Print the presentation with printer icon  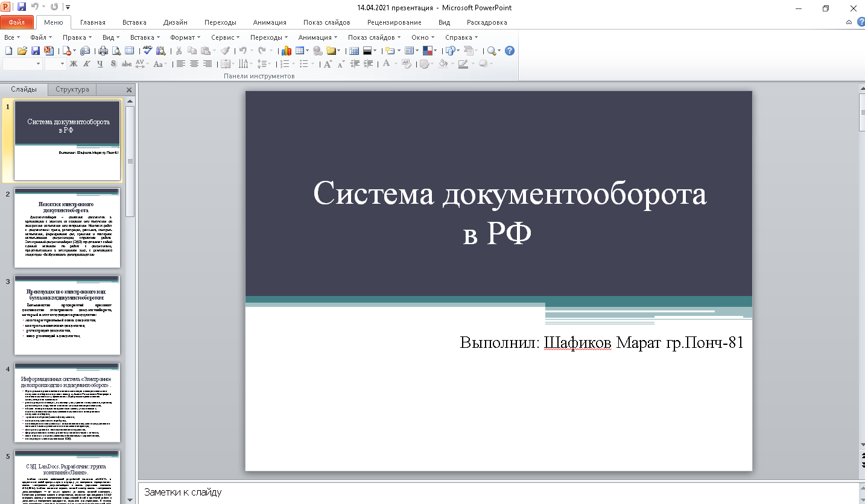coord(103,51)
